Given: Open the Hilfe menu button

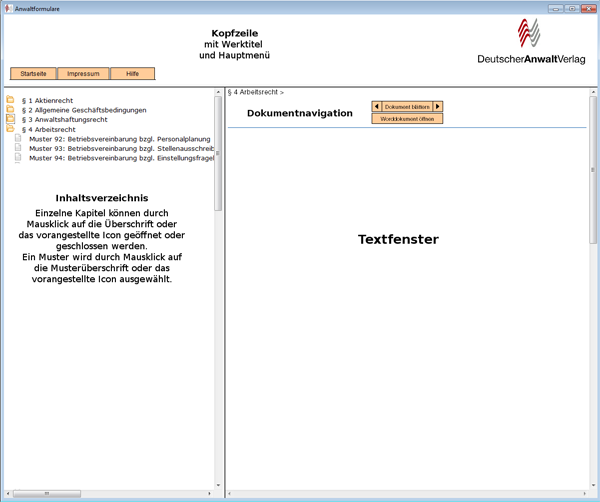Looking at the screenshot, I should [132, 74].
